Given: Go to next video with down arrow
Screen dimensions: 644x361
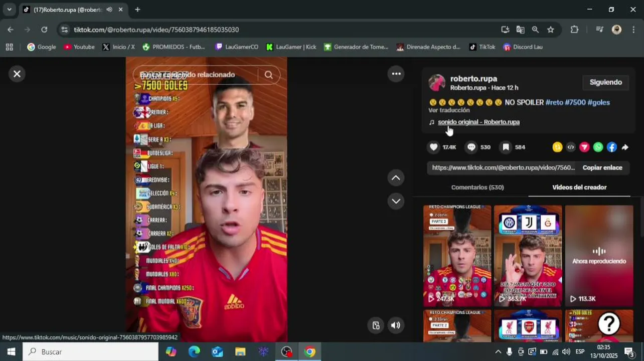Looking at the screenshot, I should (396, 201).
